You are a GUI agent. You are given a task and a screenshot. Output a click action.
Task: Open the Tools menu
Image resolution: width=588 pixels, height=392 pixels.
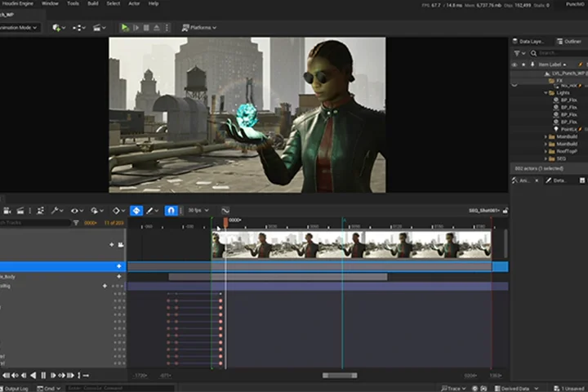pyautogui.click(x=73, y=3)
